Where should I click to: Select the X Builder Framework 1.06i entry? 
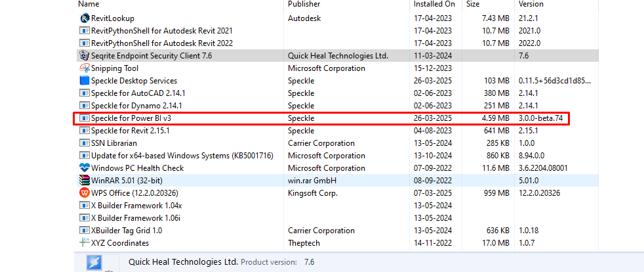pyautogui.click(x=337, y=217)
